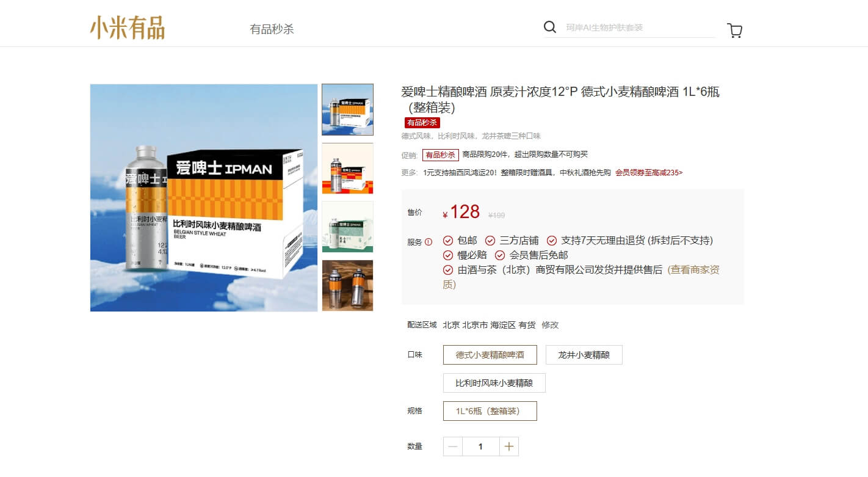Screen dimensions: 868x477
Task: Click the red 有品秒杀 badge below the title
Action: [x=422, y=123]
